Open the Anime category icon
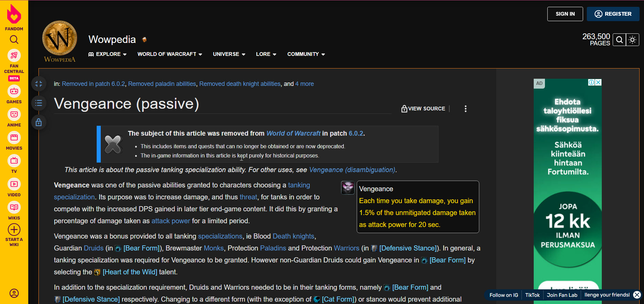 (x=14, y=115)
